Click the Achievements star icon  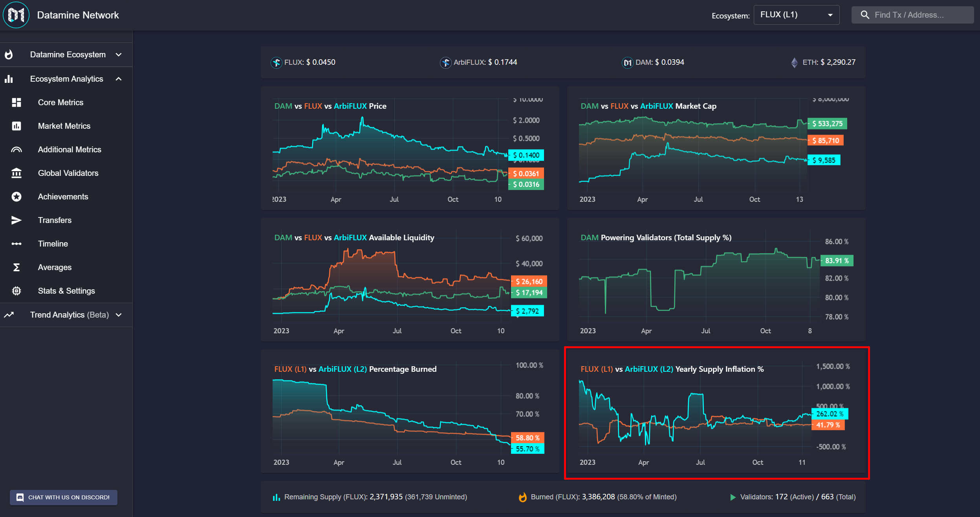point(16,197)
